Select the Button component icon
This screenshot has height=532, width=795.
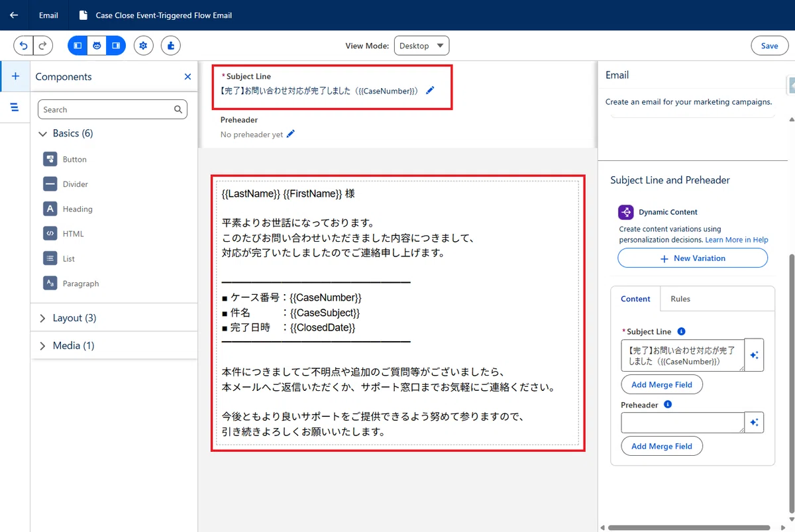click(50, 159)
